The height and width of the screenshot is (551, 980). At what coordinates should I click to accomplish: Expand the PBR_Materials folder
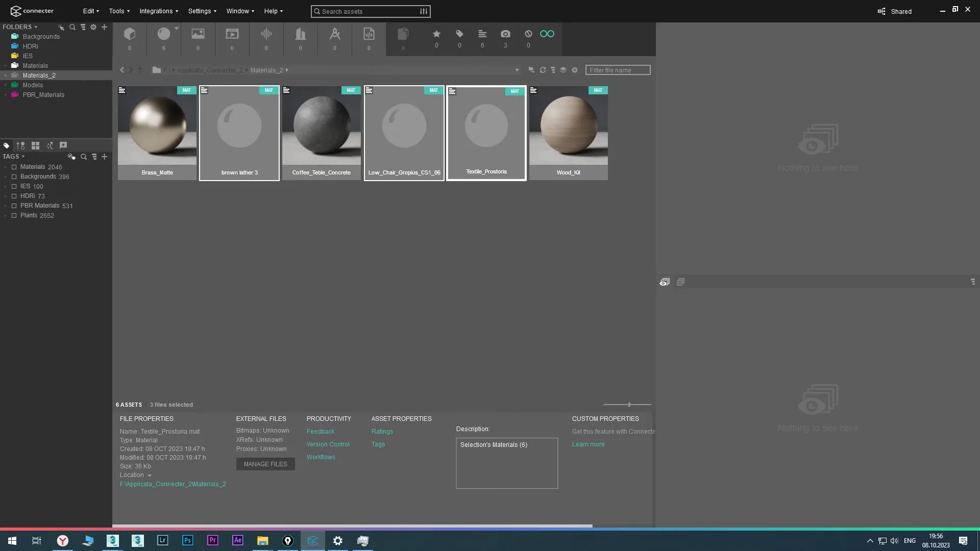click(x=6, y=95)
